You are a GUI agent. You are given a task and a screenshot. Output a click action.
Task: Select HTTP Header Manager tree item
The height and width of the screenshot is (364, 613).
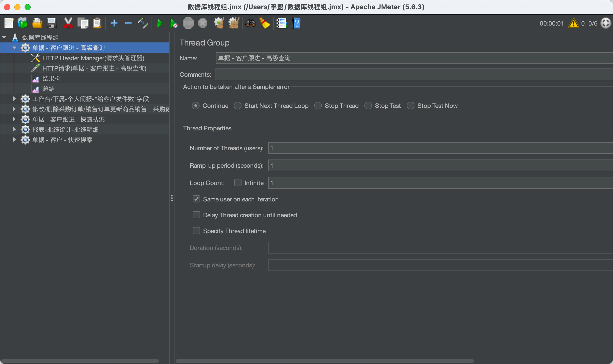click(93, 58)
